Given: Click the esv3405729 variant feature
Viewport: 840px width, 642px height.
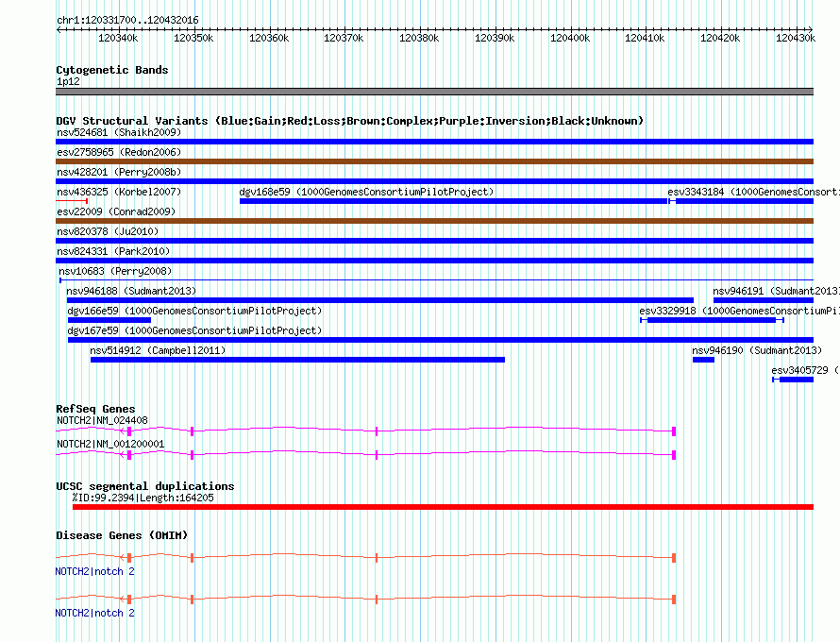Looking at the screenshot, I should pos(795,380).
